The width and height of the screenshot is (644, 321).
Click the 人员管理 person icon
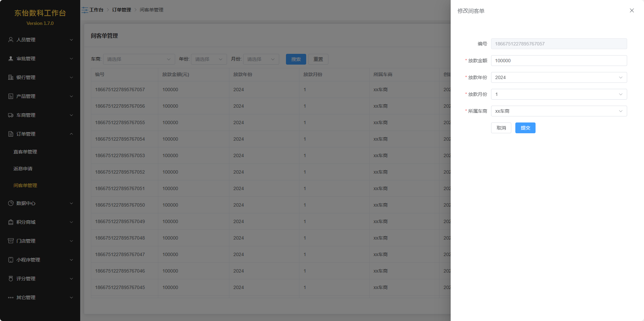click(x=11, y=40)
